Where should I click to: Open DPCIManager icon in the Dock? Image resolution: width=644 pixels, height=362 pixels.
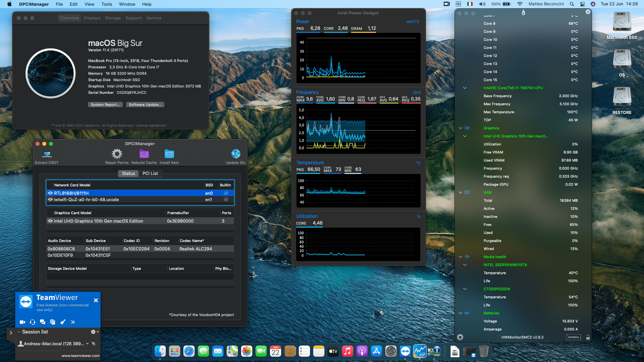434,351
